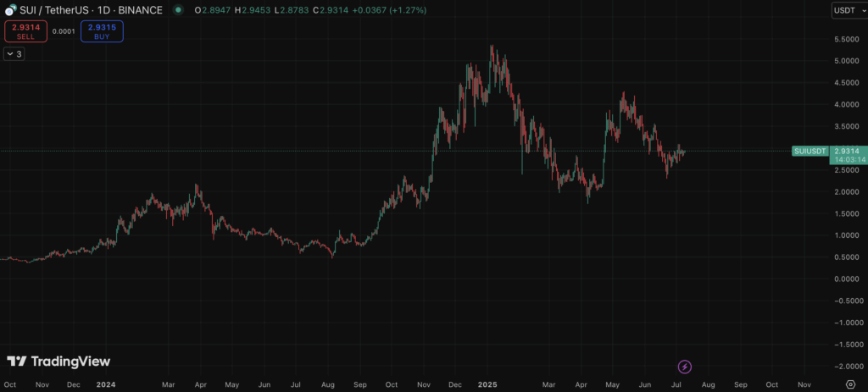Click the 2.0000 price axis label
The image size is (868, 392).
[x=847, y=192]
